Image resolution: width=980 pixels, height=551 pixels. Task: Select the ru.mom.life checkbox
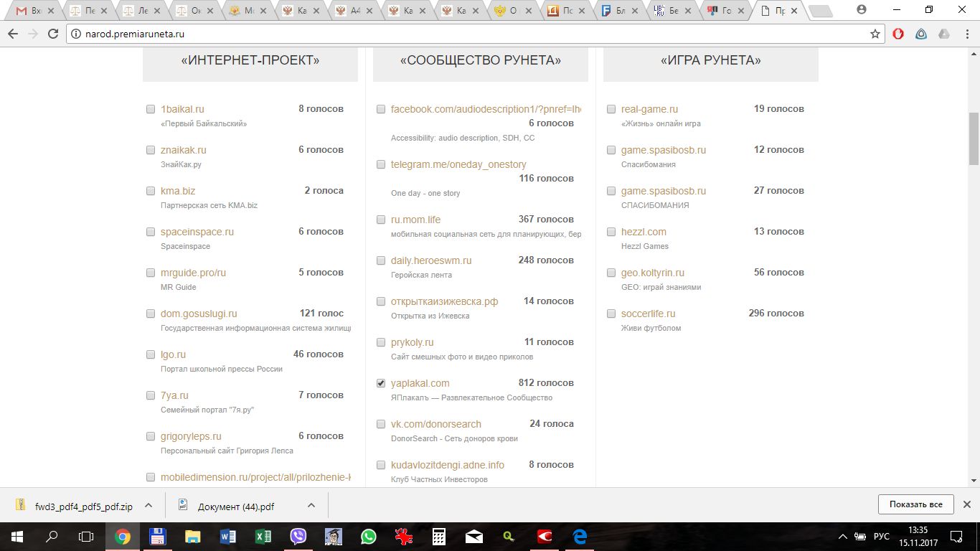coord(381,220)
